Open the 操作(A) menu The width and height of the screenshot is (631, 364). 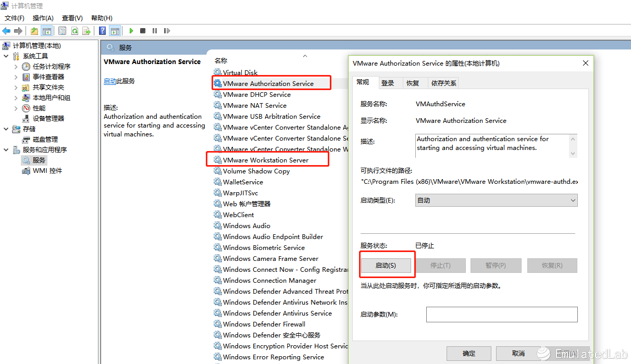point(43,18)
